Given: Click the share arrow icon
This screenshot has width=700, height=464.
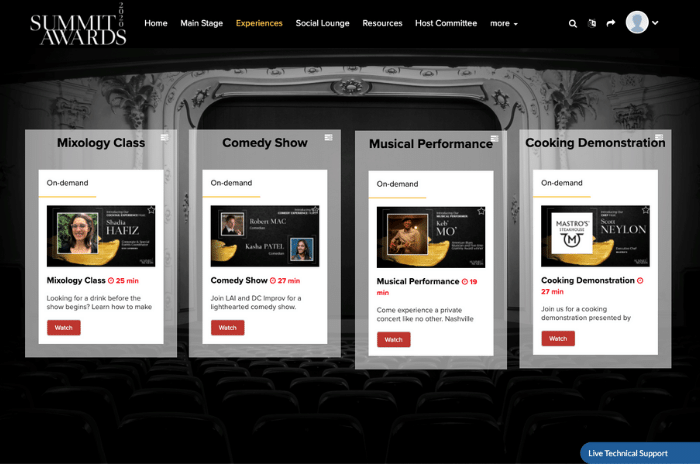Looking at the screenshot, I should (611, 23).
